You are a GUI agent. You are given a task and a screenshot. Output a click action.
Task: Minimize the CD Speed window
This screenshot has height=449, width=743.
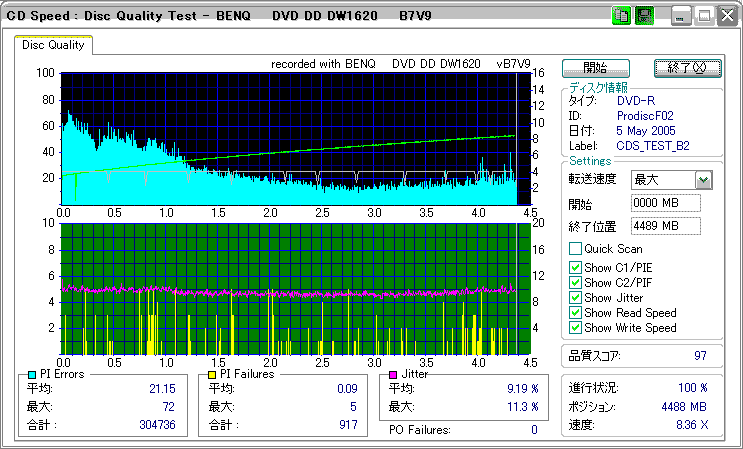click(680, 16)
